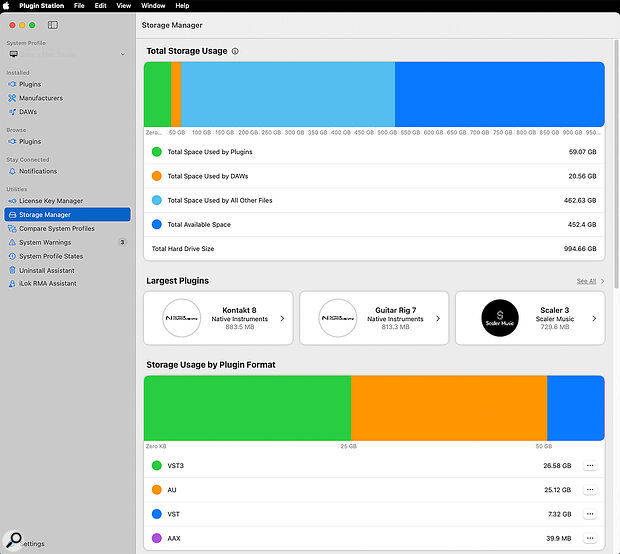Open the Guitar Rig 7 plugin card
The image size is (620, 554).
[x=374, y=318]
